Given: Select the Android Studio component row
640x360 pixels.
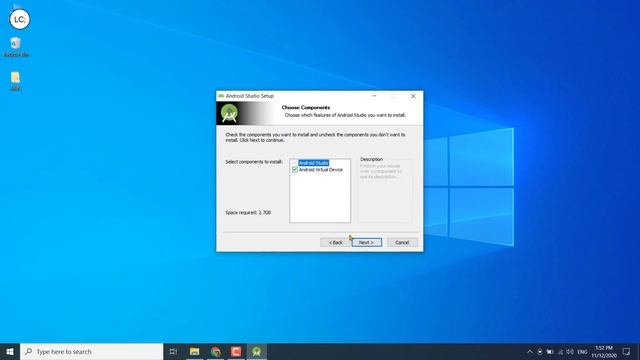Looking at the screenshot, I should 313,163.
